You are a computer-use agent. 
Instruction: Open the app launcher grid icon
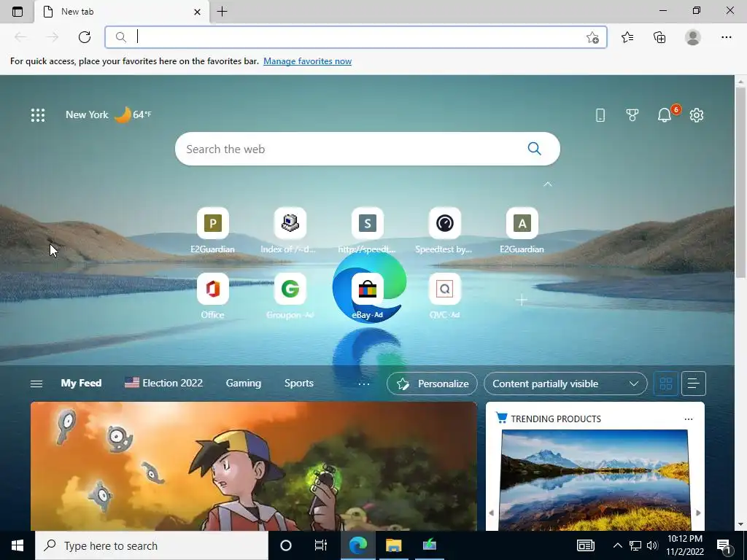pos(38,114)
